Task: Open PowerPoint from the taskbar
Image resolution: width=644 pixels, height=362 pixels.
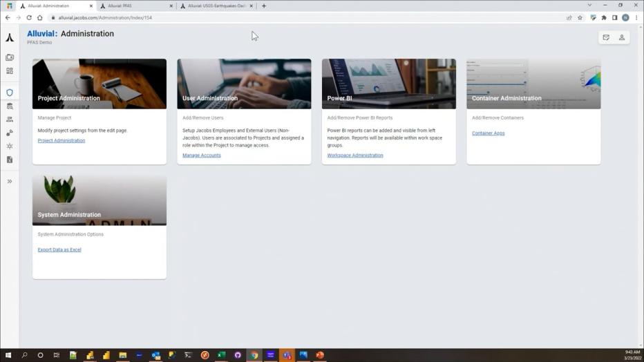Action: point(320,355)
